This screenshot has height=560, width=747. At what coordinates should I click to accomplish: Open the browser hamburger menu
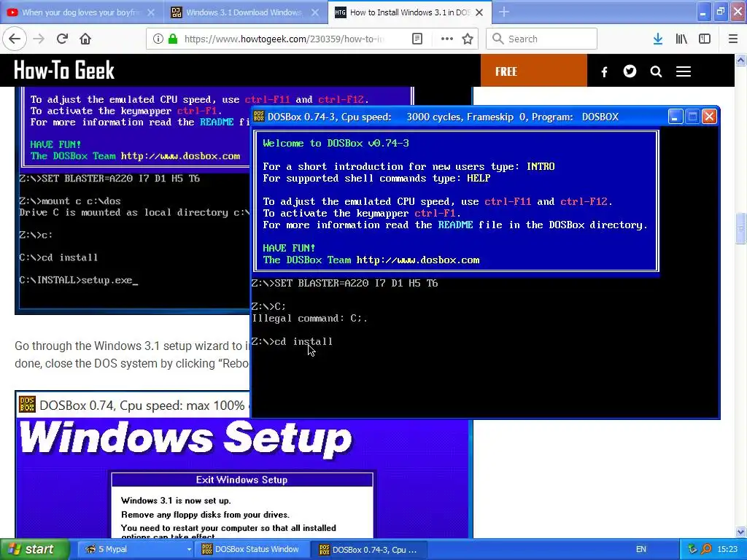[x=733, y=39]
